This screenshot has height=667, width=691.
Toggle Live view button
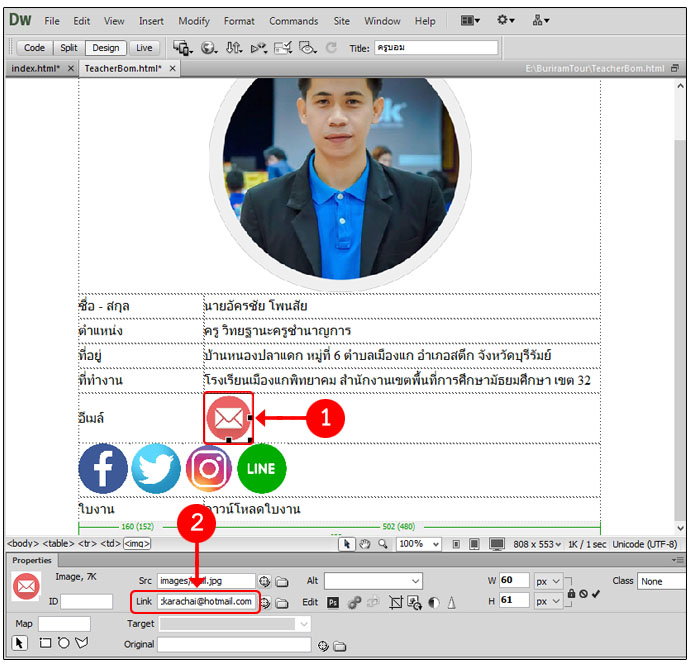click(144, 47)
